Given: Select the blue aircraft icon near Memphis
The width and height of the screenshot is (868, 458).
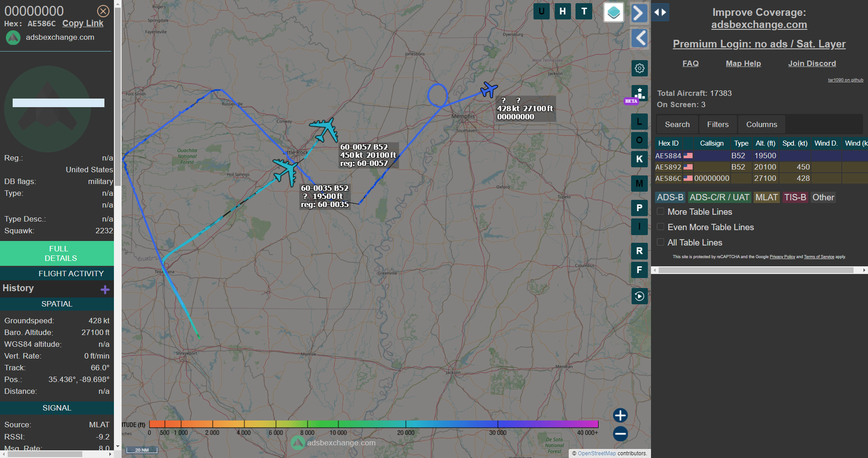Looking at the screenshot, I should click(x=489, y=89).
